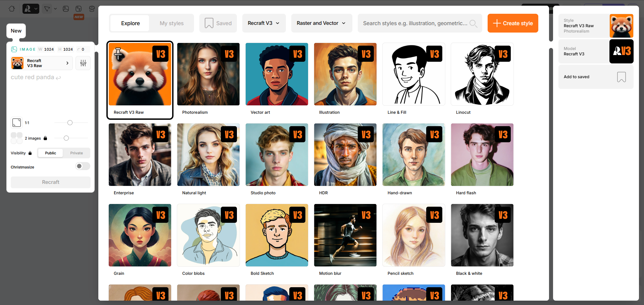
Task: Click Add to saved
Action: click(596, 77)
